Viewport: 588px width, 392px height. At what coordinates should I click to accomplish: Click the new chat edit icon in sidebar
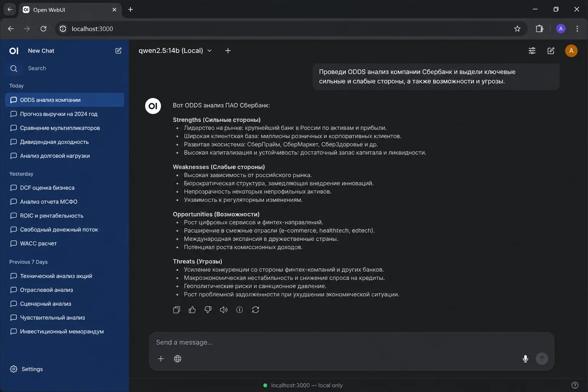(x=118, y=51)
